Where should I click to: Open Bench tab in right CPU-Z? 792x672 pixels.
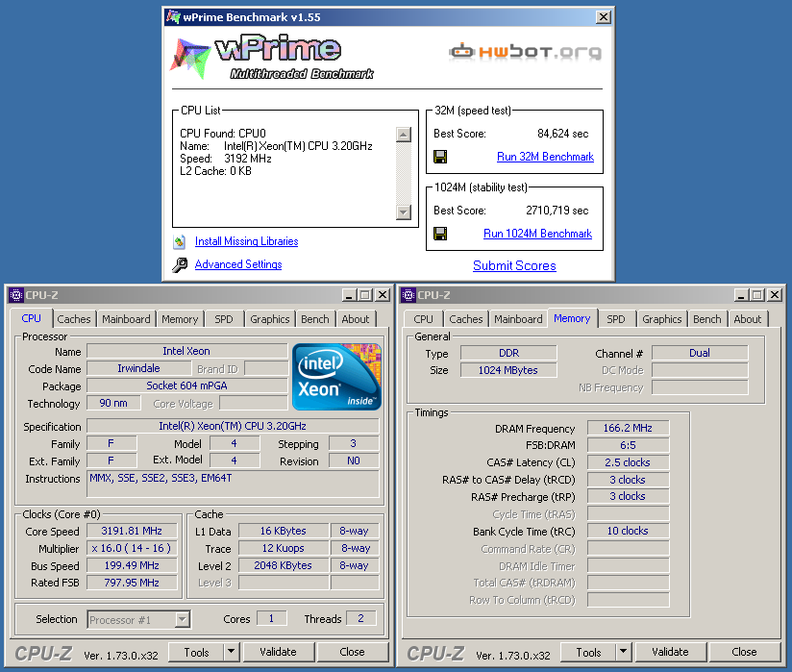tap(706, 319)
